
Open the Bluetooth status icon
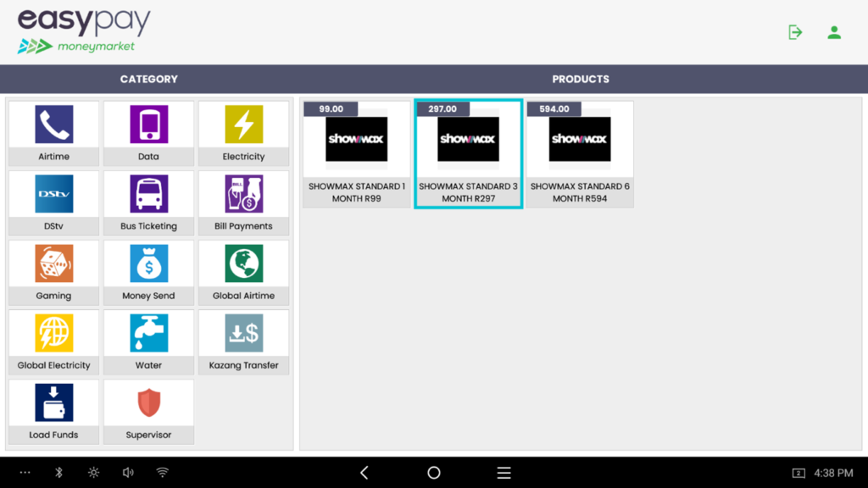59,473
